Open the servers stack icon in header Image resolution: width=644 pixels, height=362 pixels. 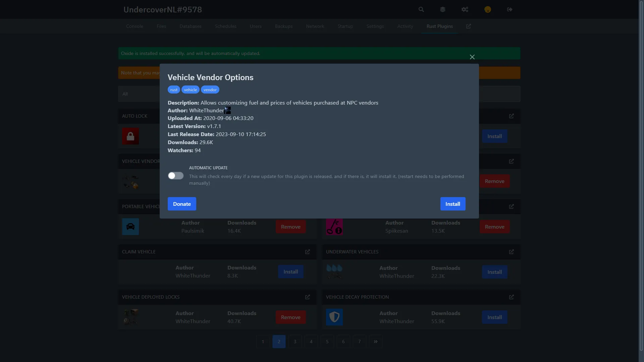tap(443, 9)
